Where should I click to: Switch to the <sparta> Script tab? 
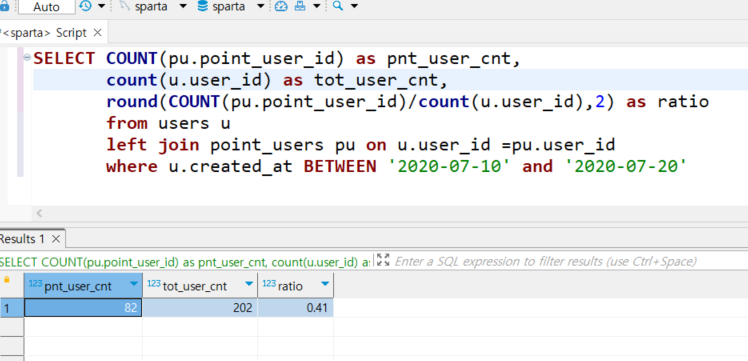click(44, 32)
